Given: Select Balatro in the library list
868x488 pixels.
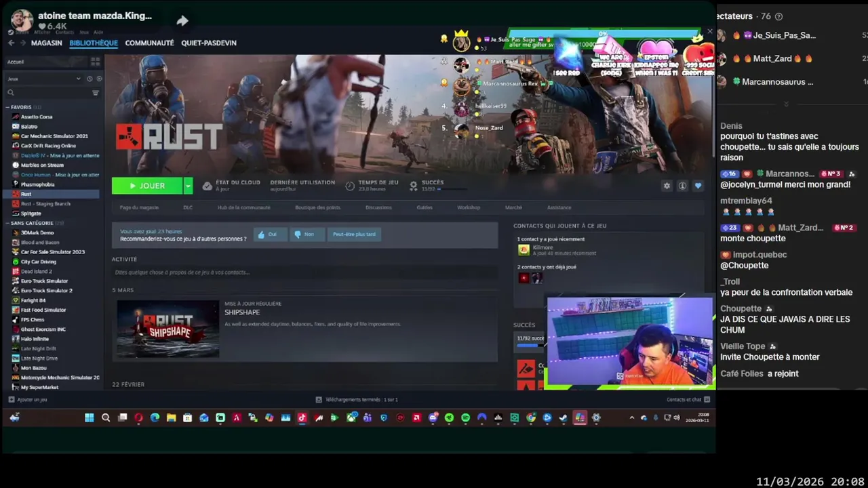Looking at the screenshot, I should point(29,127).
